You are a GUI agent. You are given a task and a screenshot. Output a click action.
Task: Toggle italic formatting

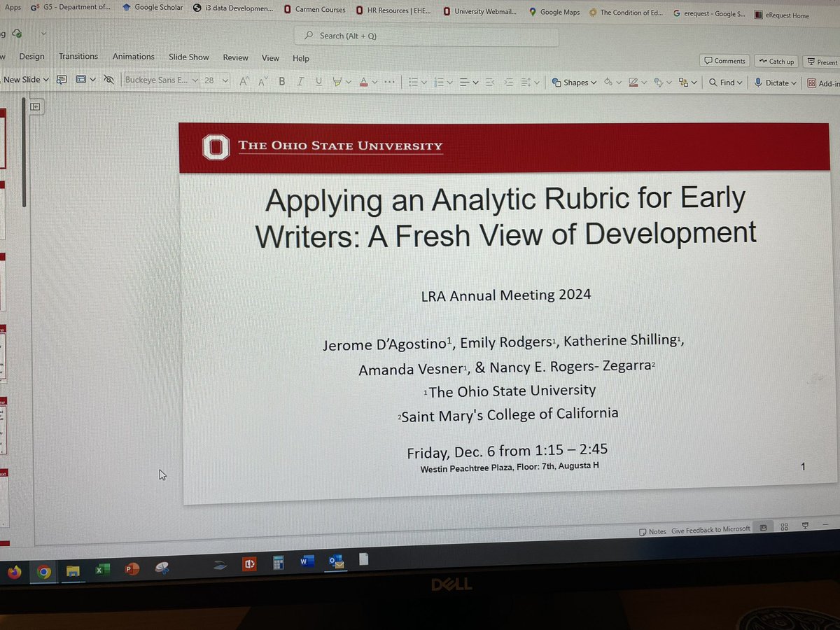coord(300,82)
